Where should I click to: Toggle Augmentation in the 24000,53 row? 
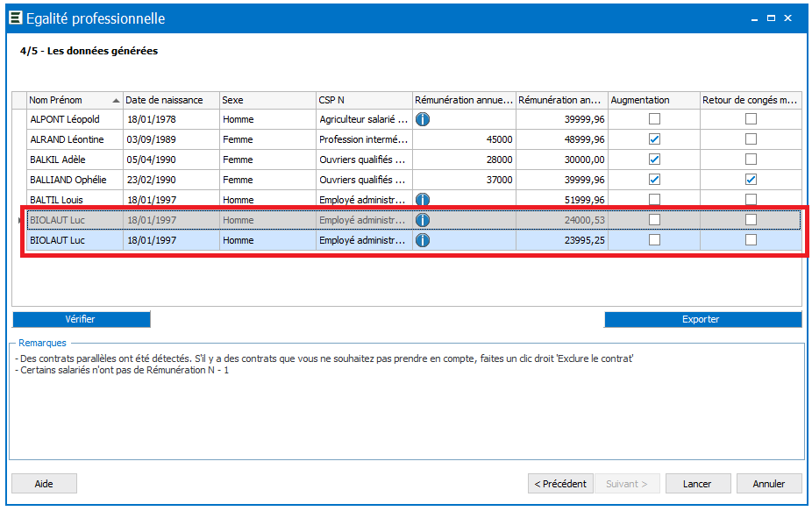click(654, 220)
